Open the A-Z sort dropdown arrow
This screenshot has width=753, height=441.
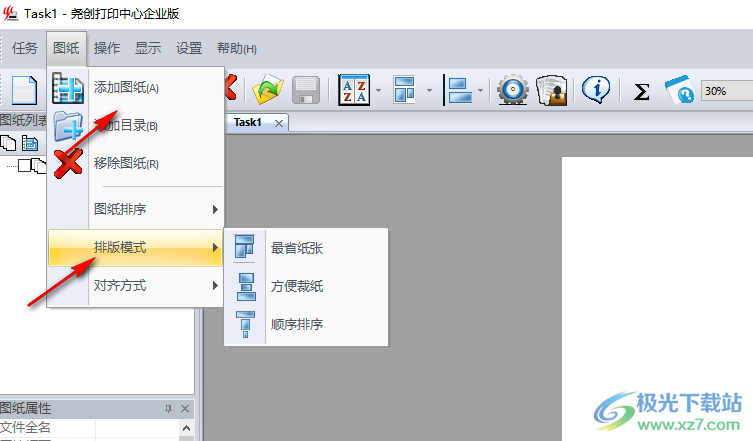point(378,90)
